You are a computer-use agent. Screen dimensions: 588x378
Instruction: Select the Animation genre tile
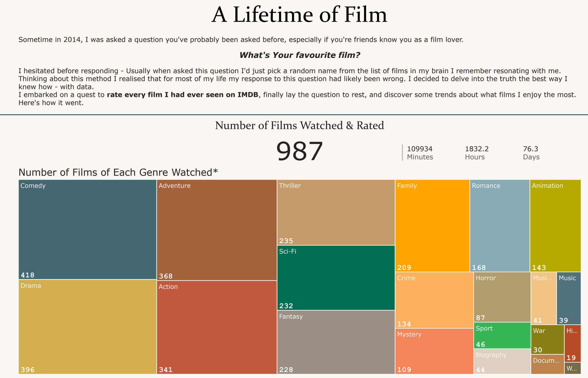[x=555, y=226]
